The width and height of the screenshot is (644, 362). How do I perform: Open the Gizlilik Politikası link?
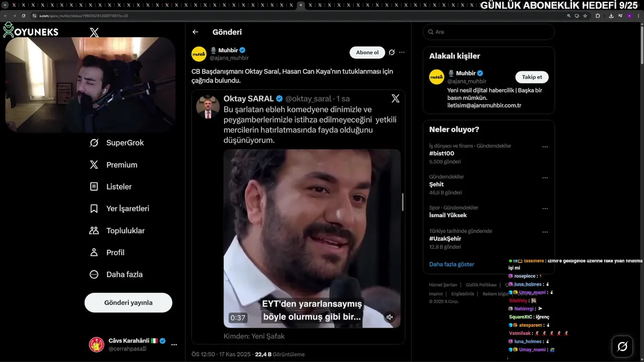click(x=481, y=285)
